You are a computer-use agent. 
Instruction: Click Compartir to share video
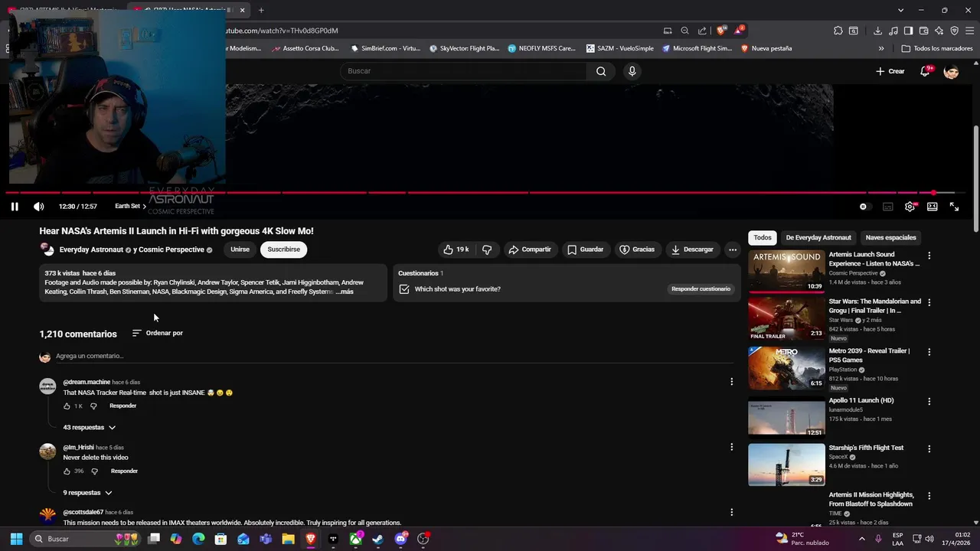coord(530,249)
